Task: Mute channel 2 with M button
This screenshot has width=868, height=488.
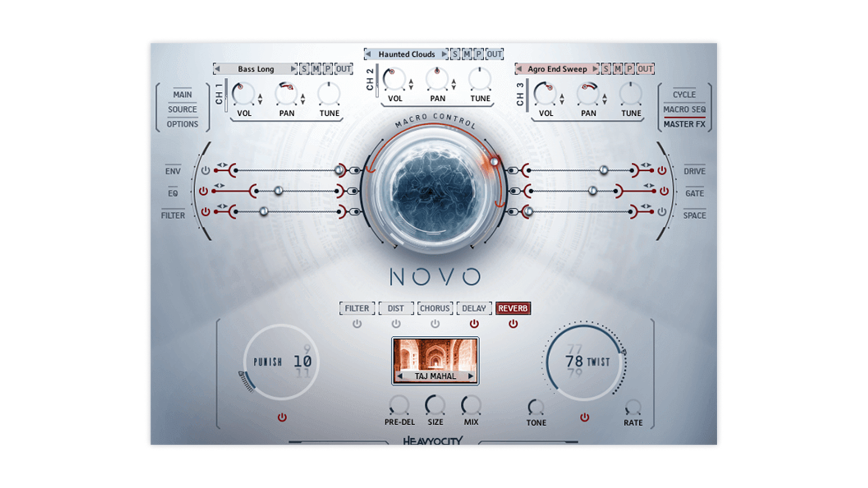Action: pyautogui.click(x=467, y=54)
